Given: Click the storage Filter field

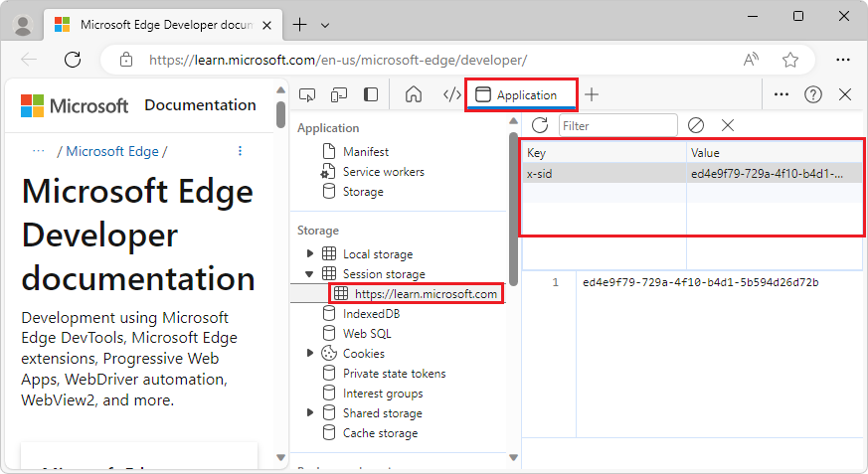Looking at the screenshot, I should [x=617, y=125].
